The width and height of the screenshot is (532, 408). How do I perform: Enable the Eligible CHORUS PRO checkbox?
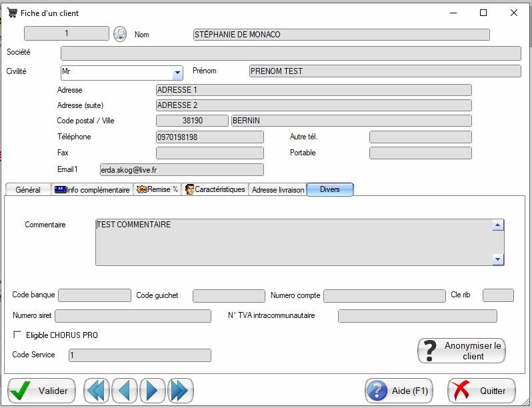[x=17, y=335]
